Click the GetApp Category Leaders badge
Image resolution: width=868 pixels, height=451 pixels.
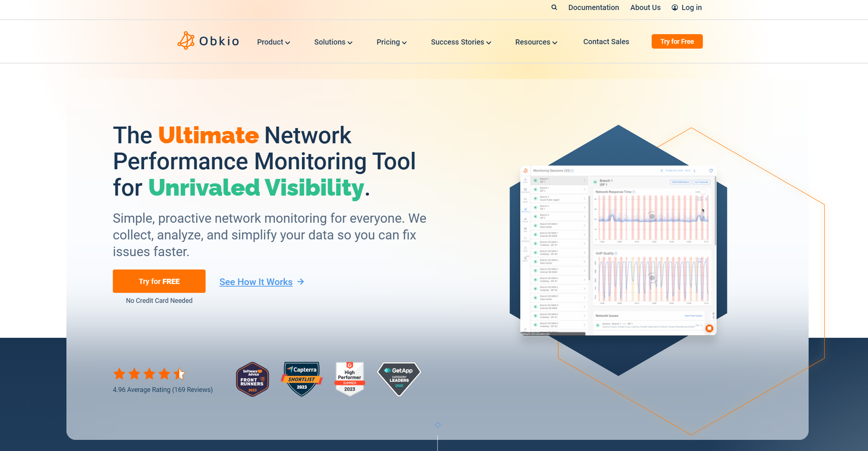(x=399, y=379)
